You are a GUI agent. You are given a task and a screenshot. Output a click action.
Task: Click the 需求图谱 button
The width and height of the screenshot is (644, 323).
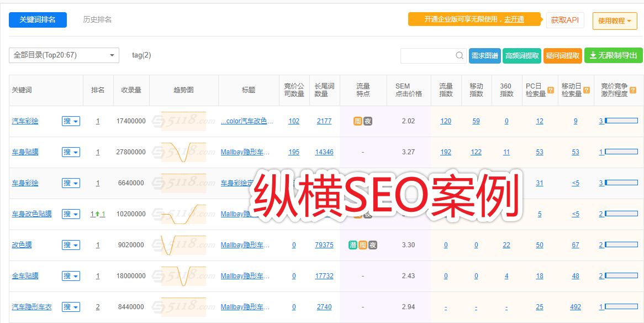(484, 56)
